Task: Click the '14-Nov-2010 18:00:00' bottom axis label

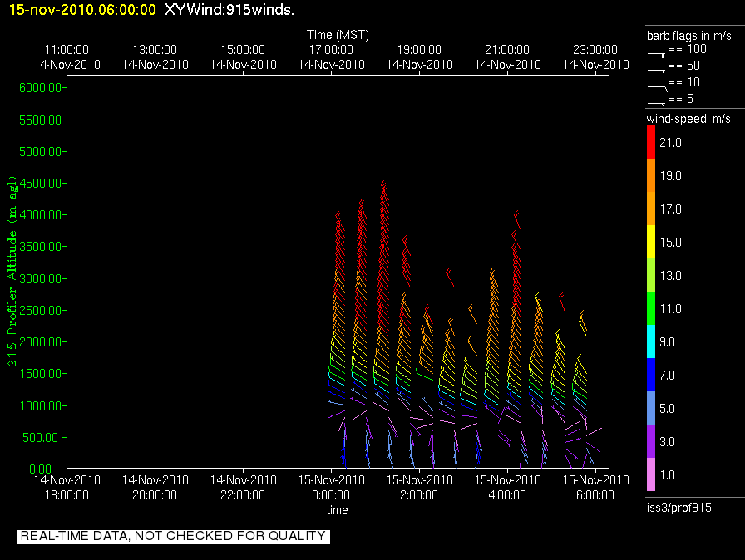Action: pyautogui.click(x=67, y=488)
